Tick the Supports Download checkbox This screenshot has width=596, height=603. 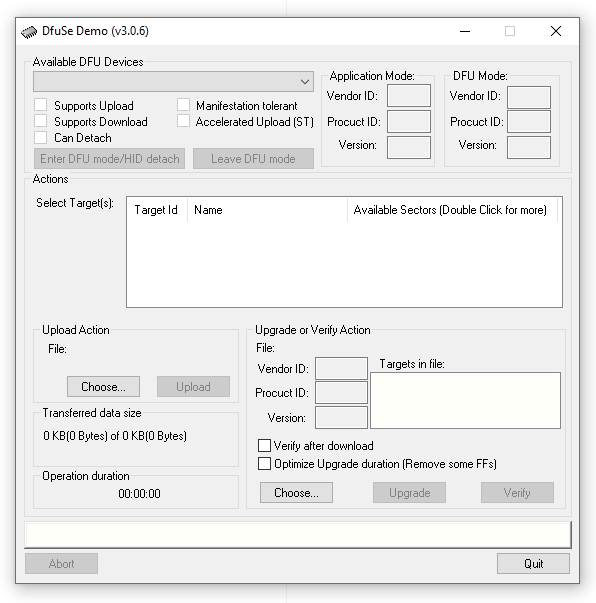pos(41,121)
